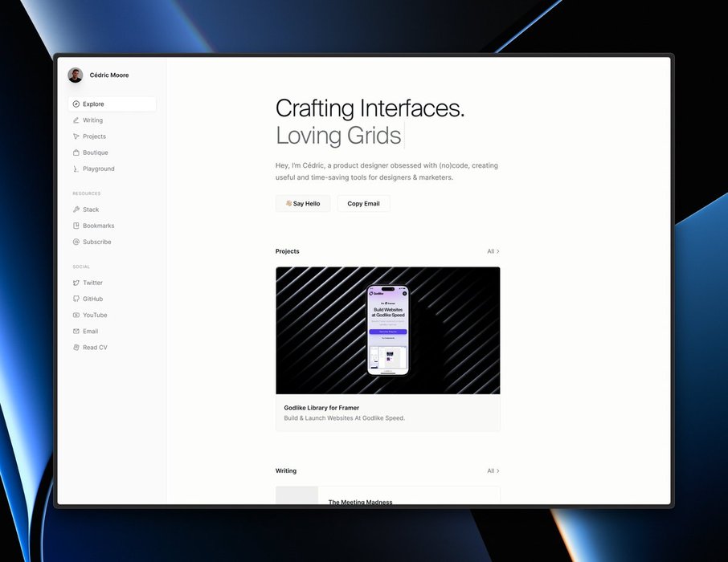The width and height of the screenshot is (728, 562).
Task: Click the Say Hello button
Action: tap(303, 204)
